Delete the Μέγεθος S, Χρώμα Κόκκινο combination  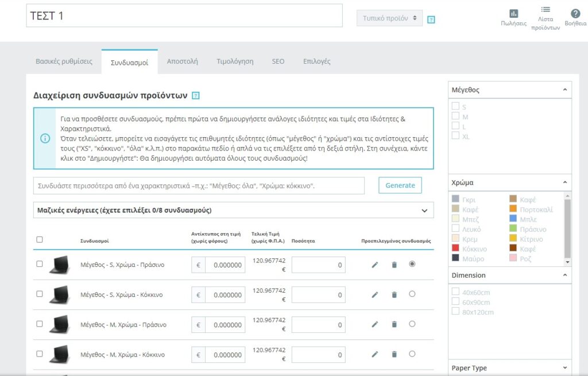point(394,294)
